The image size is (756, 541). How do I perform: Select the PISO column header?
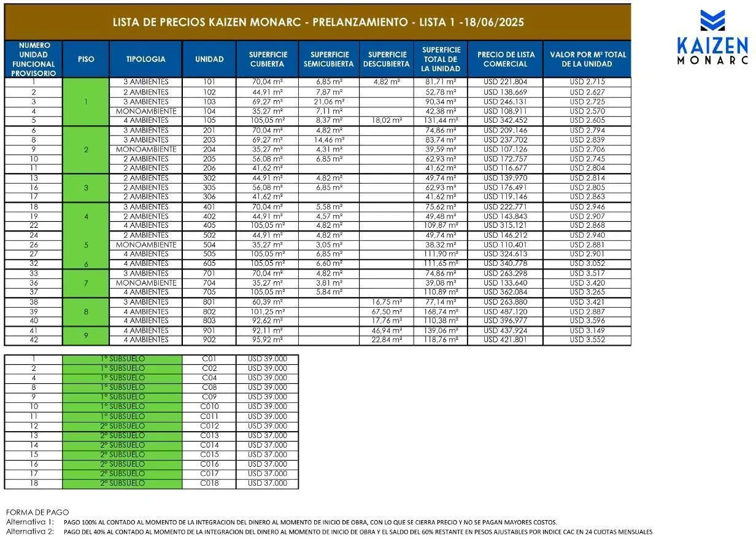coord(86,59)
